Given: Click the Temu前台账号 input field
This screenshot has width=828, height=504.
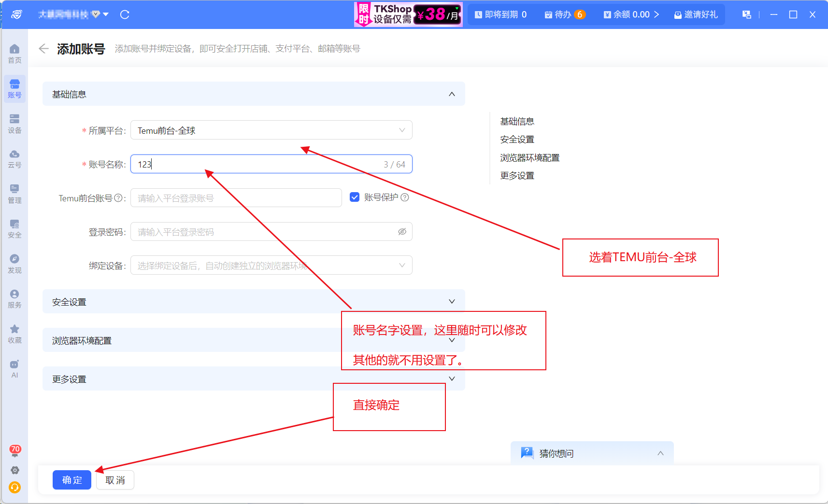Looking at the screenshot, I should 236,198.
